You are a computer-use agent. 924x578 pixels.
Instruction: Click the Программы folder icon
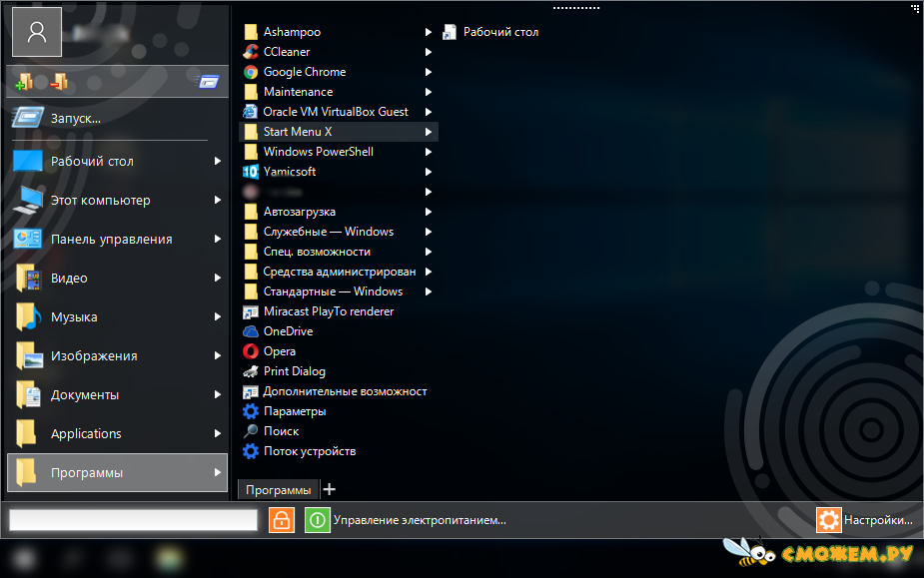[26, 472]
